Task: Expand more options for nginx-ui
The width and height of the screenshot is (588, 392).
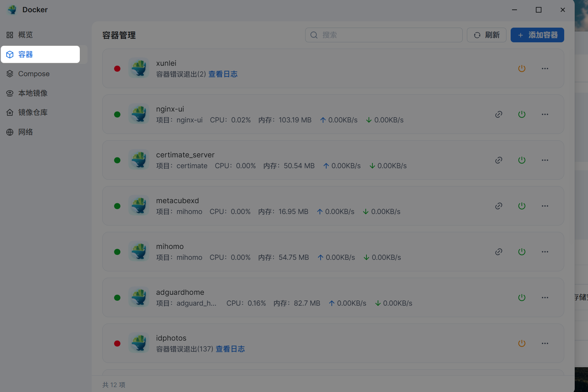Action: click(545, 114)
